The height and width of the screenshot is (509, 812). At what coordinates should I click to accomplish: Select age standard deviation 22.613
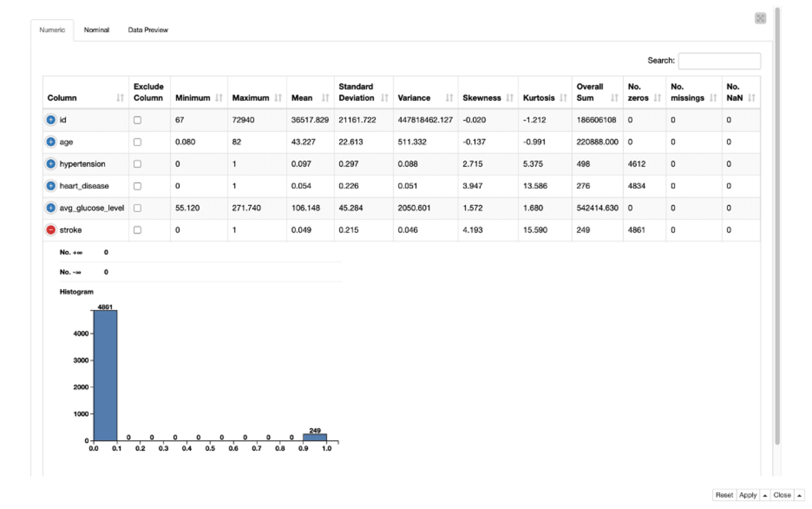click(x=350, y=142)
